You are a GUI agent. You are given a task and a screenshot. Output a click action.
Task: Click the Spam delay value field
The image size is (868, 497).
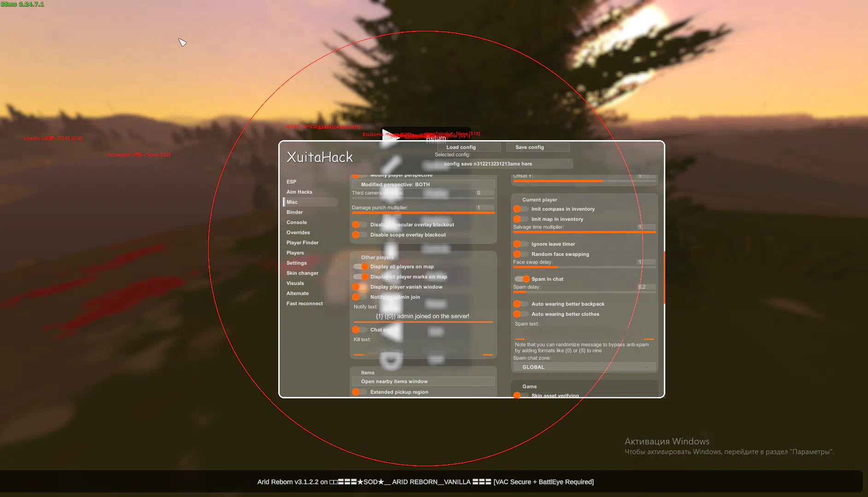646,287
